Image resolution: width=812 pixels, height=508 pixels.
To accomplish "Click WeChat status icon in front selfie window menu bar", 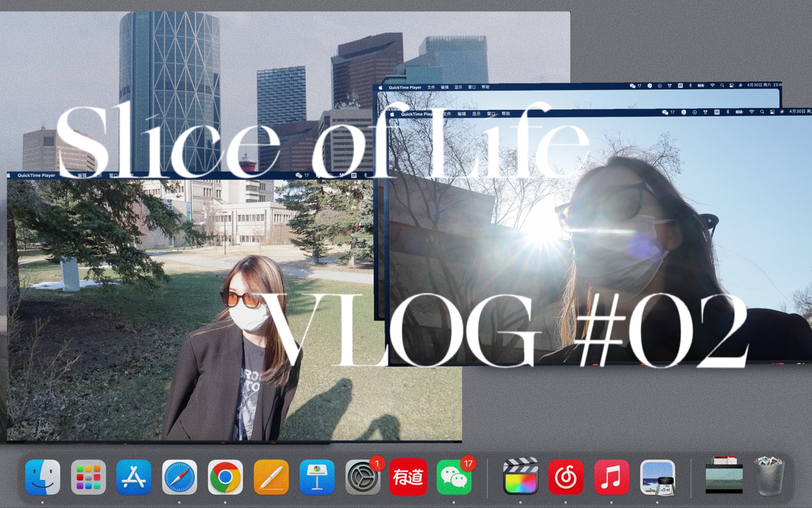I will [665, 112].
